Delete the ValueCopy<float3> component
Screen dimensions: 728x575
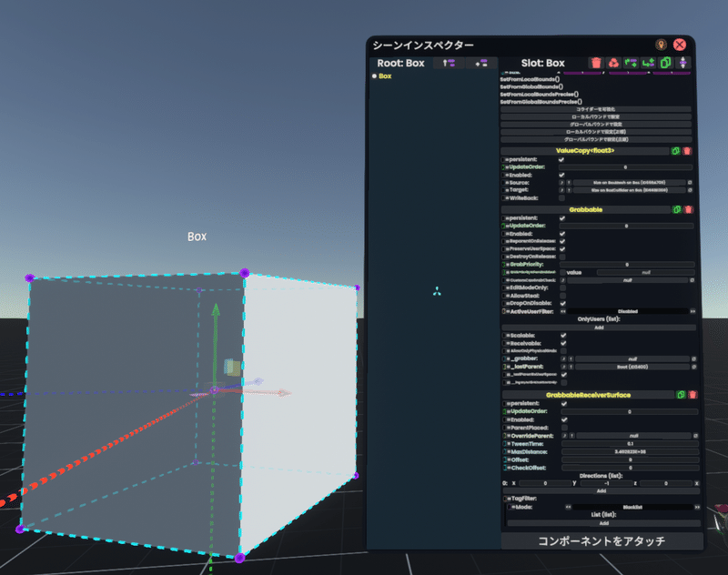[687, 151]
